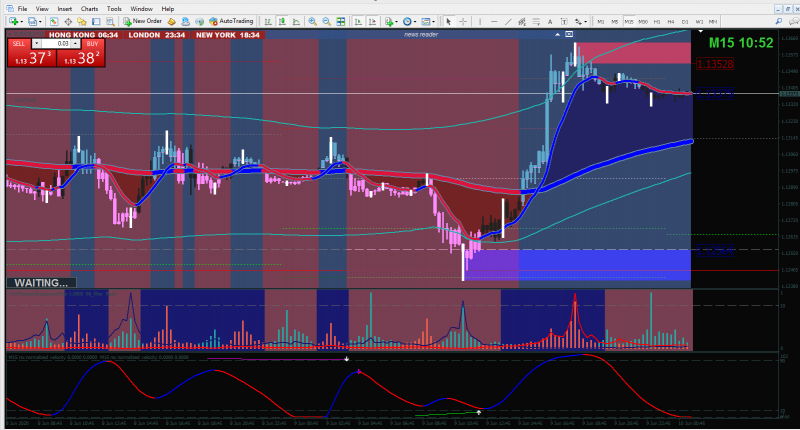This screenshot has height=430, width=800.
Task: Click the New Order toolbar button
Action: pyautogui.click(x=142, y=21)
